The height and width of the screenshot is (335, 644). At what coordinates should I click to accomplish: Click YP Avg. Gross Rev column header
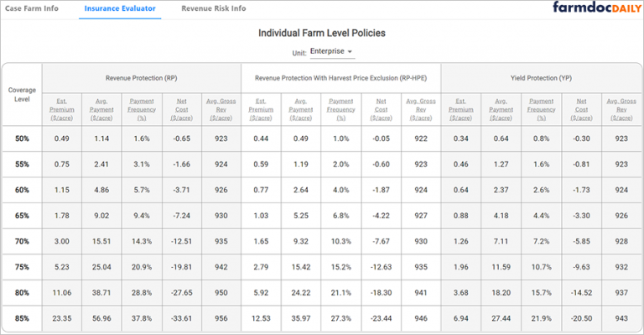point(621,109)
